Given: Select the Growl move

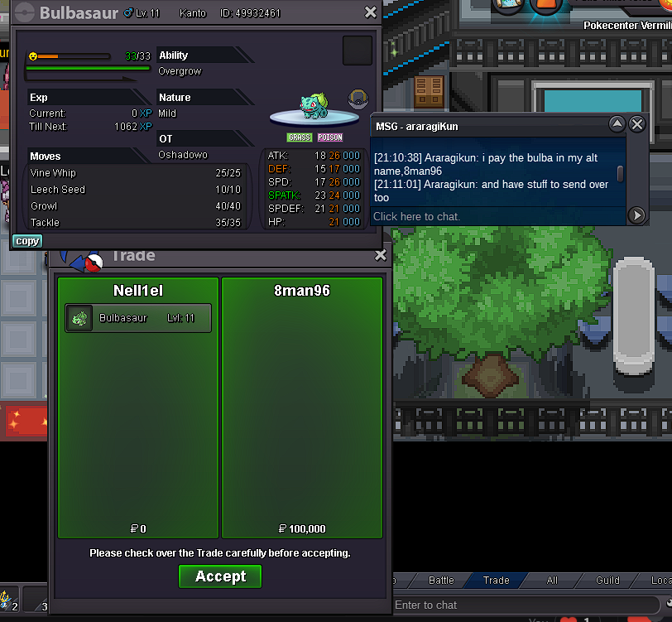Looking at the screenshot, I should click(x=136, y=206).
